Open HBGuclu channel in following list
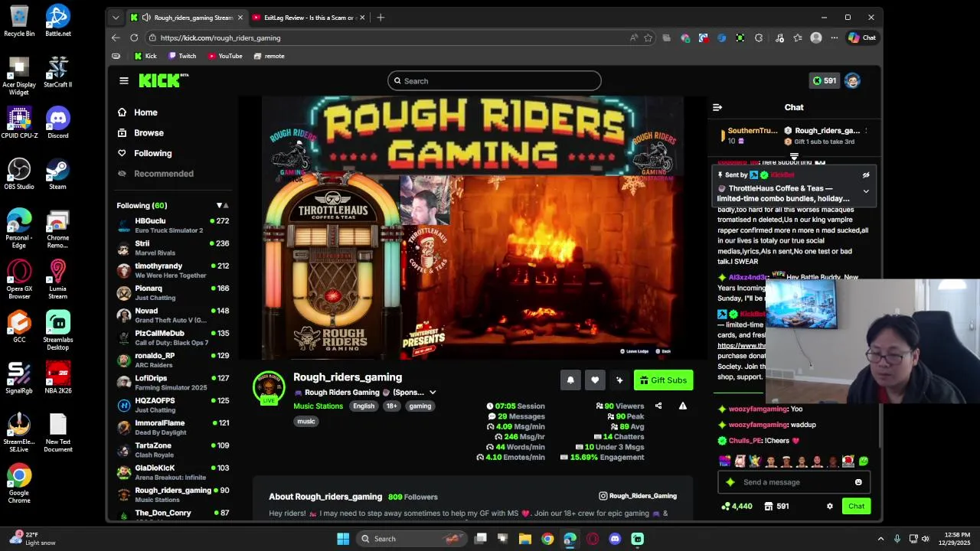 tap(173, 225)
